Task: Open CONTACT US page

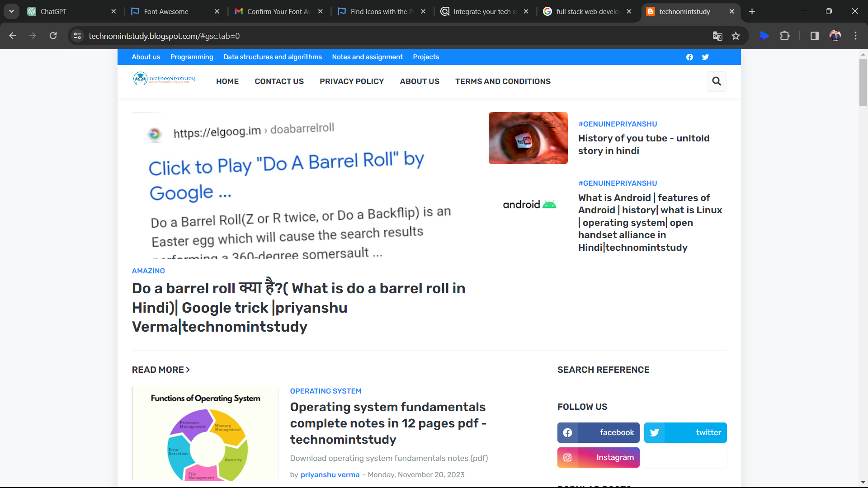Action: click(x=279, y=81)
